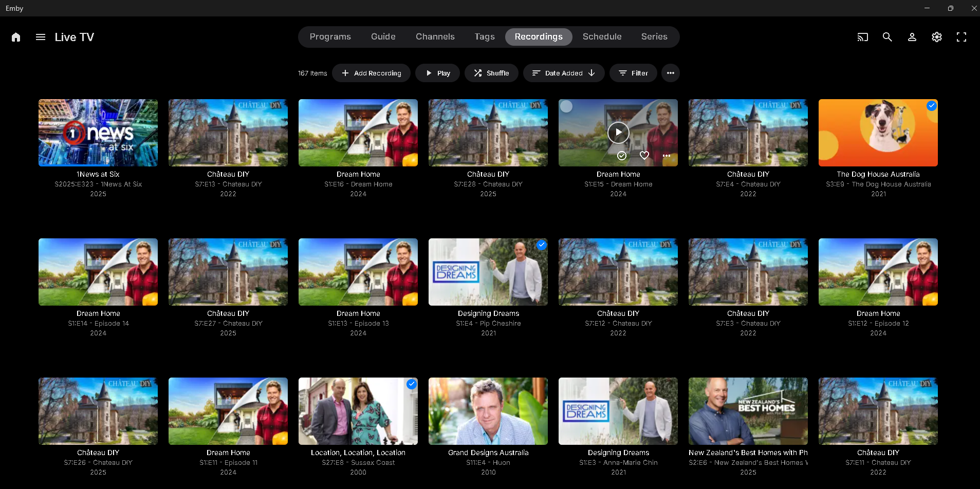The image size is (980, 489).
Task: Go to the Emby home screen
Action: [x=16, y=37]
